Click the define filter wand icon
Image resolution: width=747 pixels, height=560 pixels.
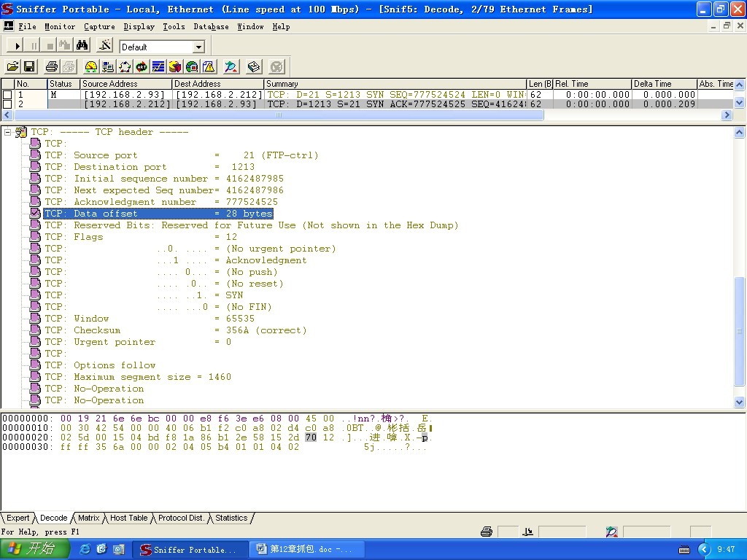pyautogui.click(x=105, y=46)
